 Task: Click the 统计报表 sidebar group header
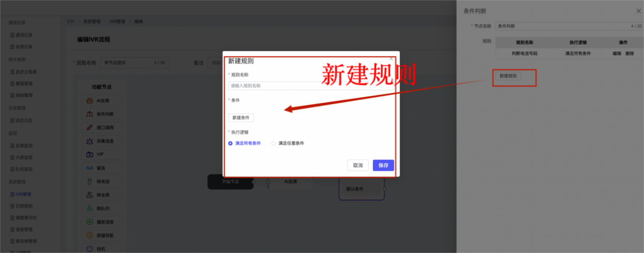[x=17, y=59]
